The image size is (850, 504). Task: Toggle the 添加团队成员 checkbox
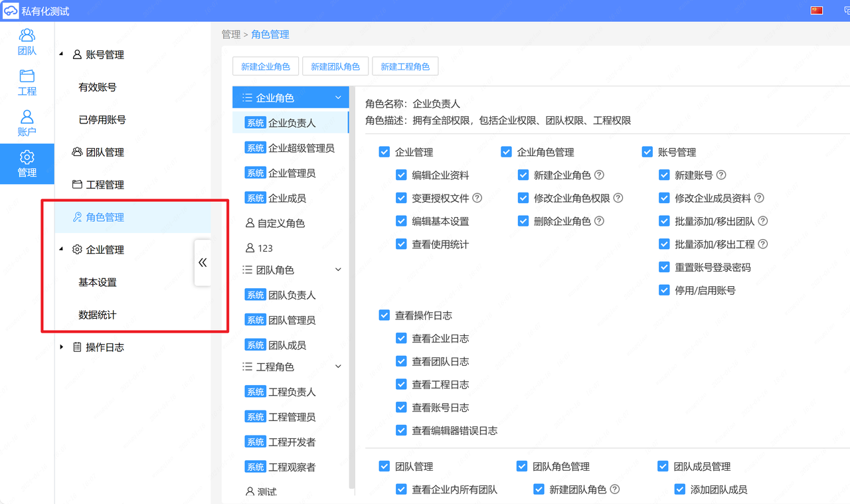point(679,489)
